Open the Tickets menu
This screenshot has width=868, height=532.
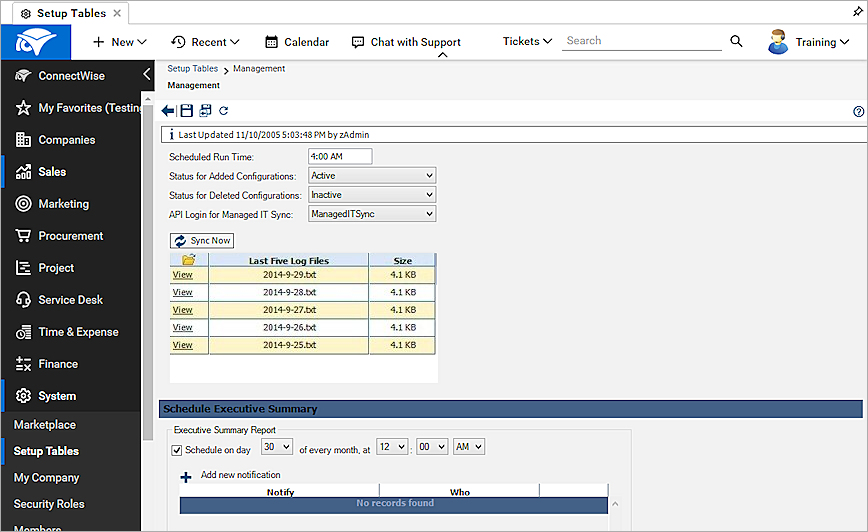527,42
